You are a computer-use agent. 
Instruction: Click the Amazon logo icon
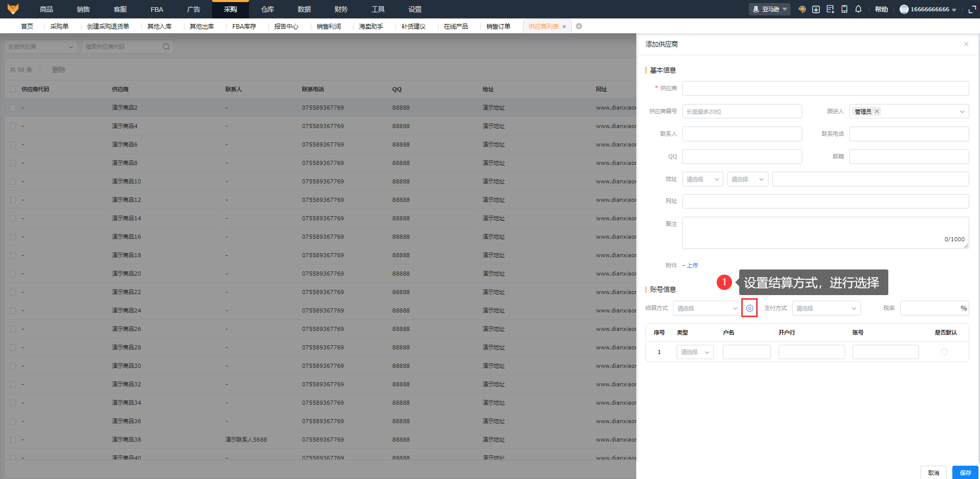756,9
